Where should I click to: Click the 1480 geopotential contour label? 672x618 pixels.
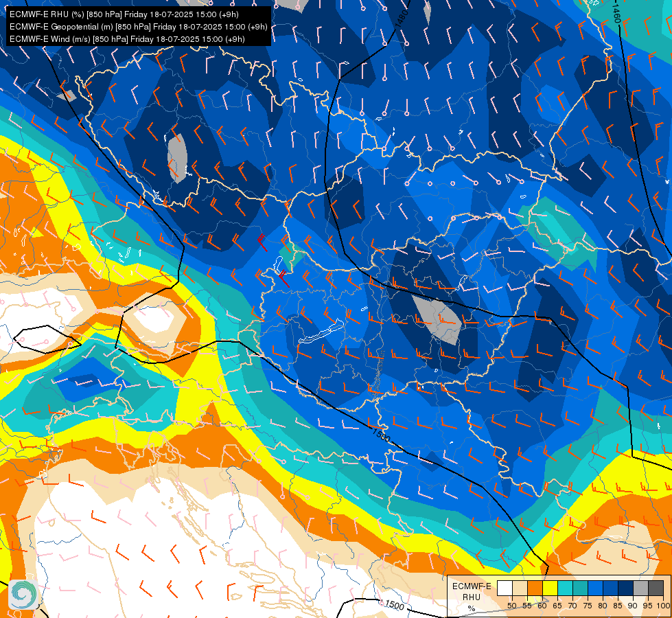pyautogui.click(x=402, y=19)
